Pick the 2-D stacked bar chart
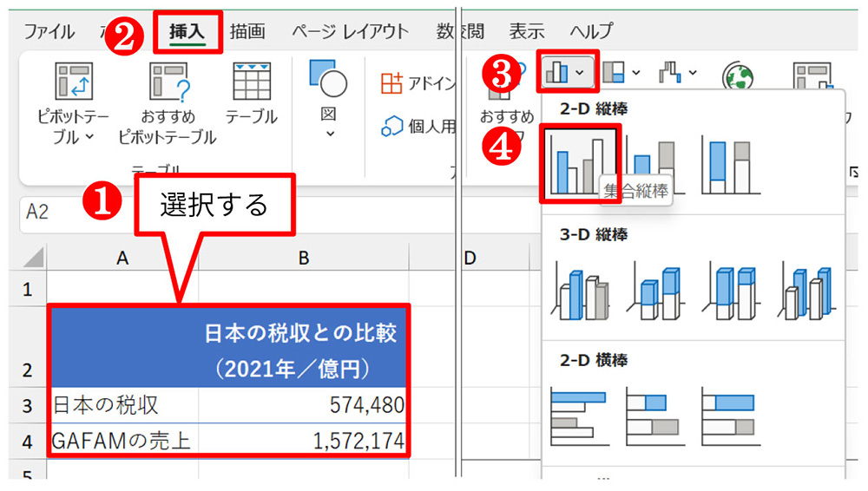The width and height of the screenshot is (868, 491). [x=654, y=416]
